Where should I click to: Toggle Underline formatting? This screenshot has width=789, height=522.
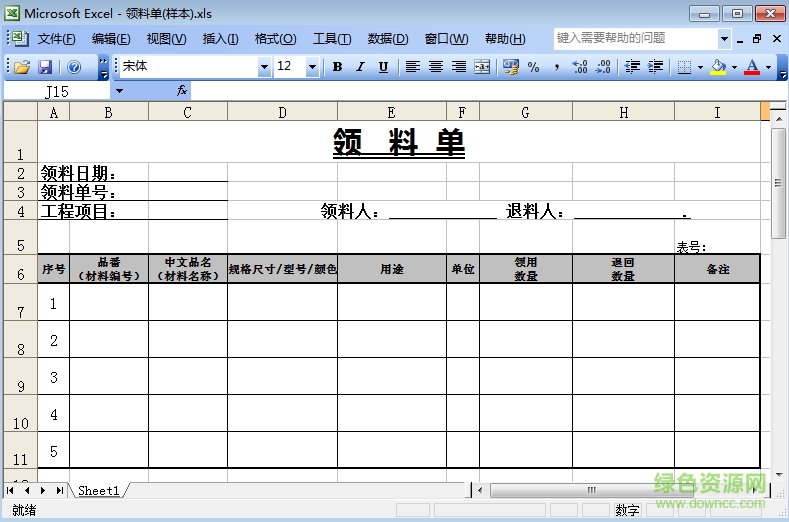(383, 66)
